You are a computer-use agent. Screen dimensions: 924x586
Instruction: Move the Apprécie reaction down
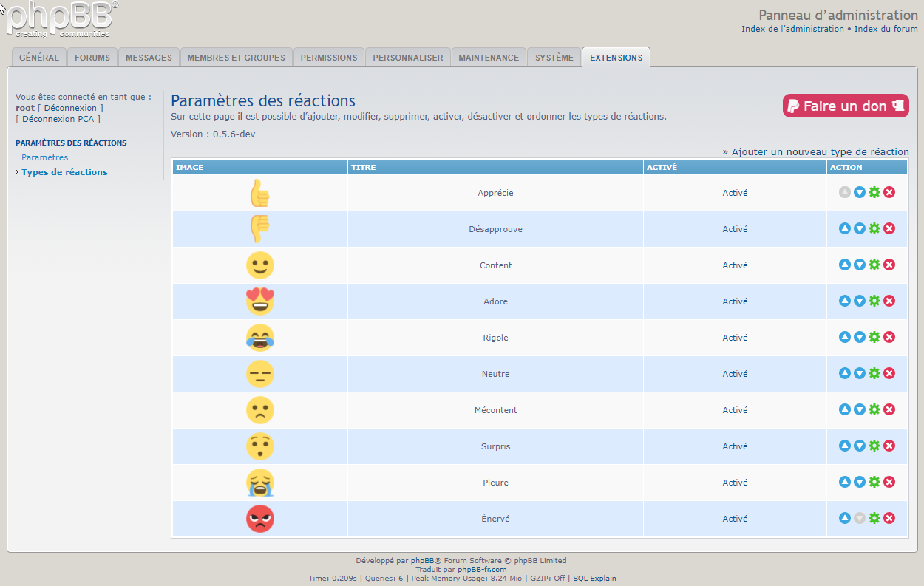click(860, 192)
